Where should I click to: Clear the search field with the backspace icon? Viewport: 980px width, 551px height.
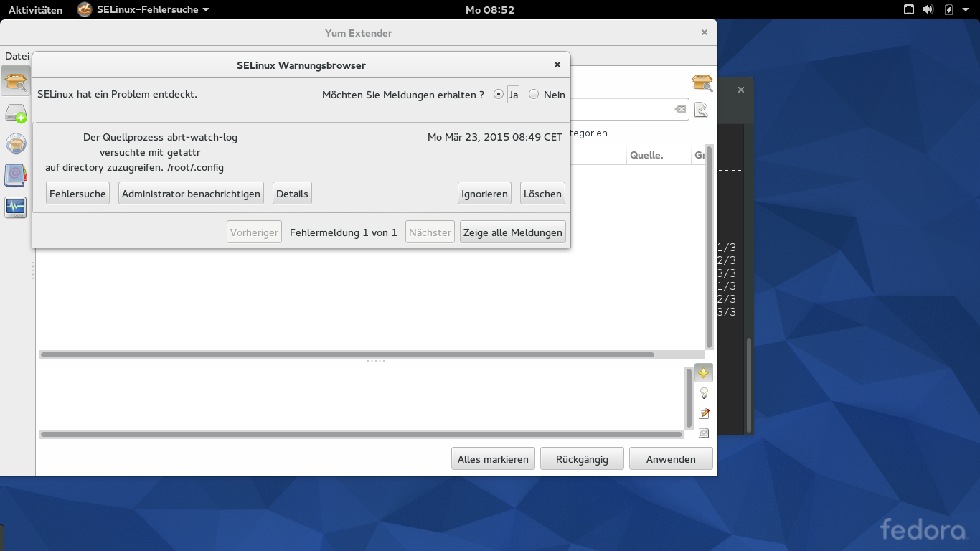pyautogui.click(x=680, y=109)
